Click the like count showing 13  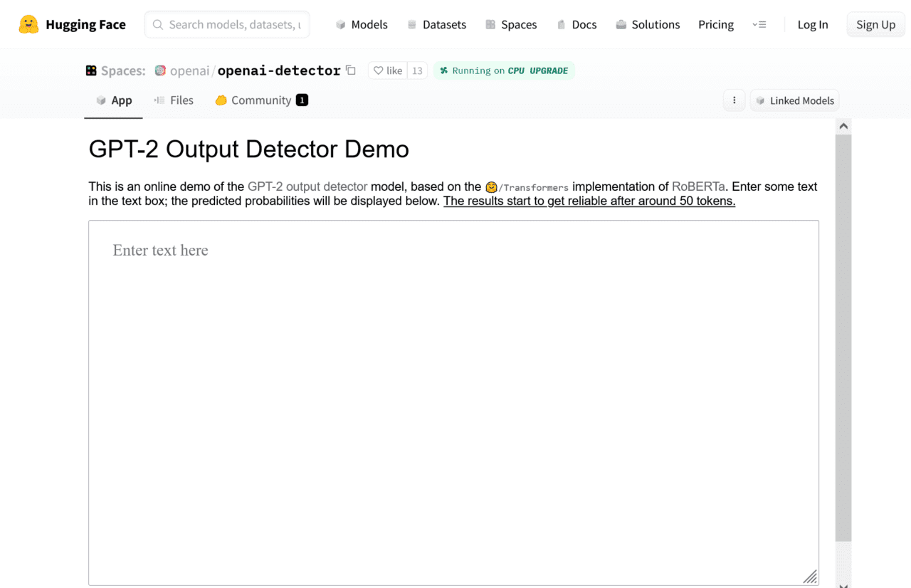click(416, 70)
